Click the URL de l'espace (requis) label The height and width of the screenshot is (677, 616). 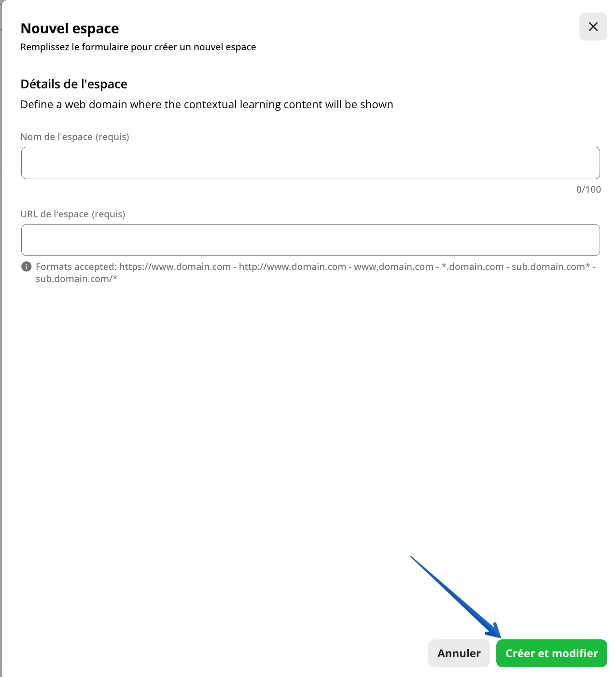(x=73, y=214)
